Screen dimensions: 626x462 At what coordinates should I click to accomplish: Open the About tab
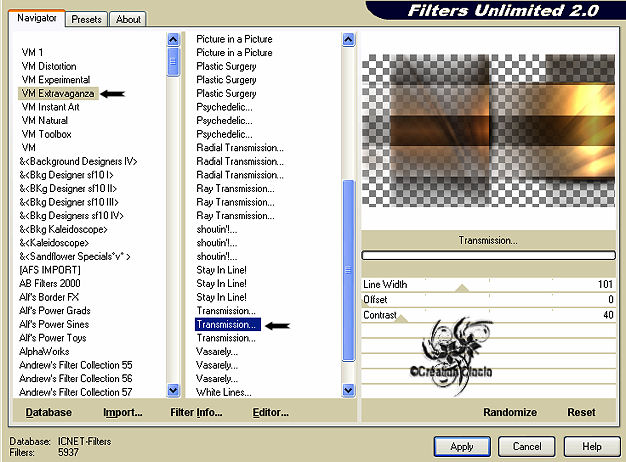128,19
